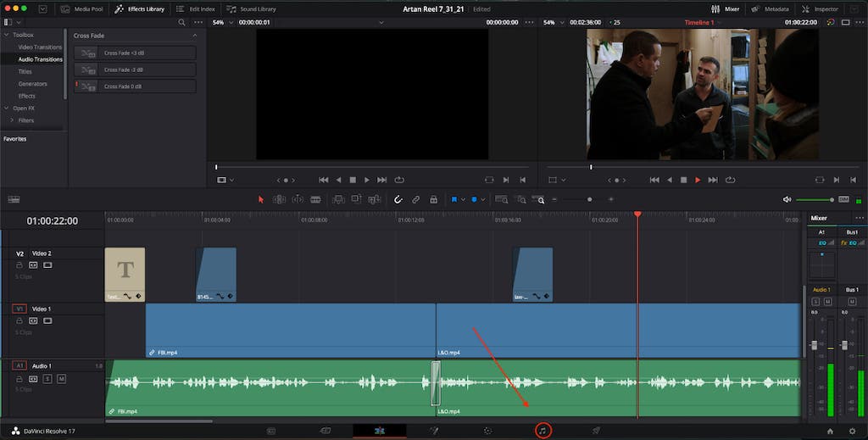The image size is (868, 440).
Task: Click the blue flag marker icon
Action: point(454,200)
